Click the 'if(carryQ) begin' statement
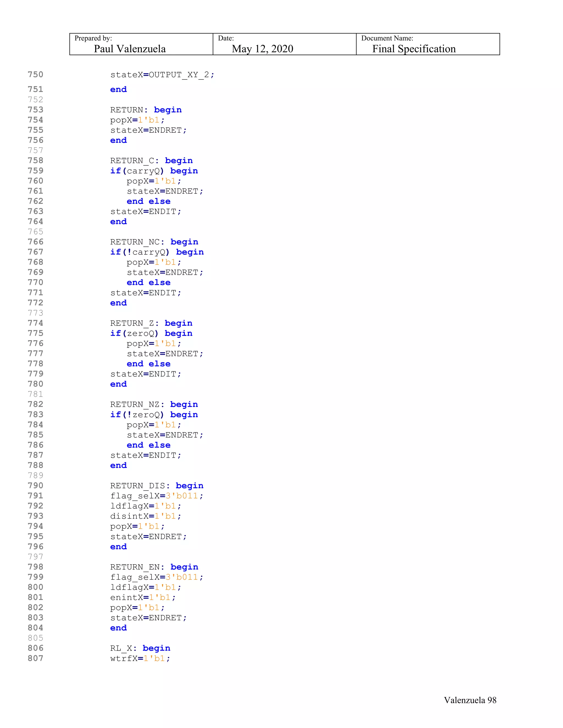Screen dimensions: 563x728 tap(154, 171)
